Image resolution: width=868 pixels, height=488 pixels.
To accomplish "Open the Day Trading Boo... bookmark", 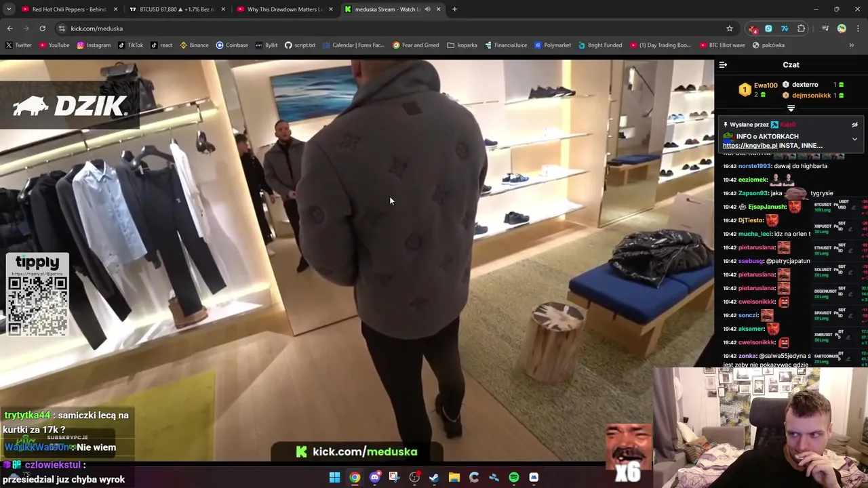I will coord(660,45).
